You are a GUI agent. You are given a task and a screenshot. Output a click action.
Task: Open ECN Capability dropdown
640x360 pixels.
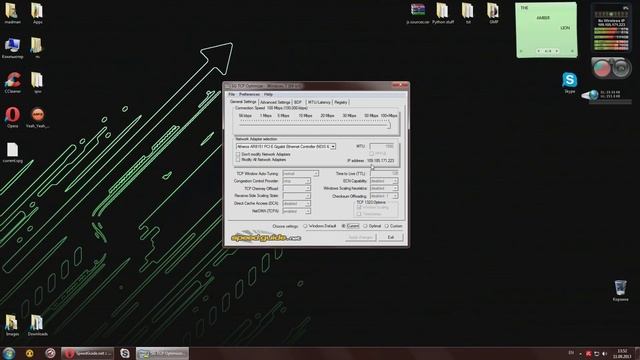(395, 181)
